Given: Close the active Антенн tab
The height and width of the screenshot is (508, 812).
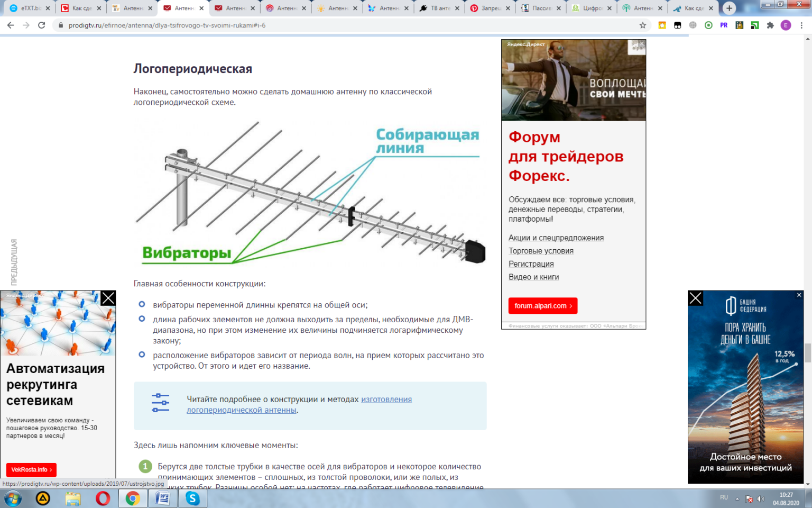Looking at the screenshot, I should [x=201, y=8].
